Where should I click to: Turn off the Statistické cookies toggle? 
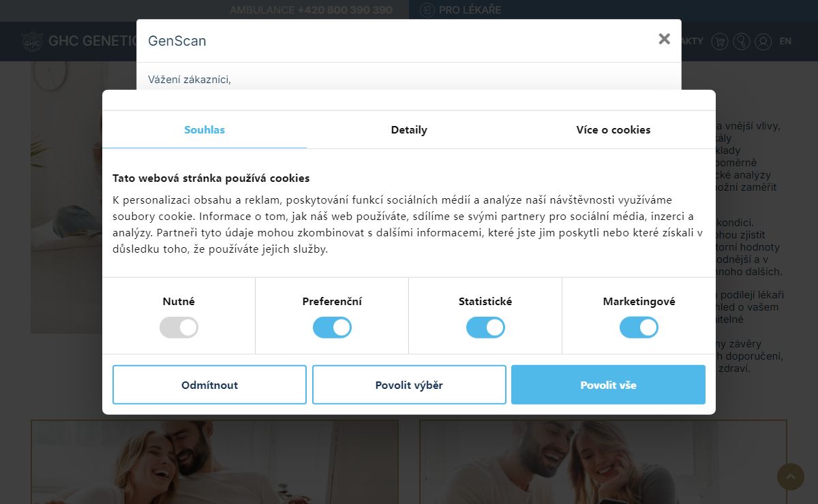click(x=485, y=328)
